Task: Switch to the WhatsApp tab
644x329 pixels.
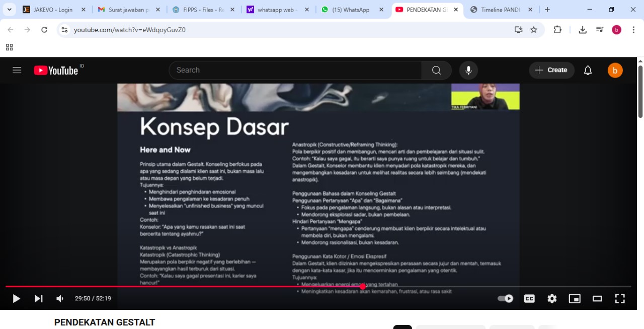Action: pyautogui.click(x=350, y=10)
